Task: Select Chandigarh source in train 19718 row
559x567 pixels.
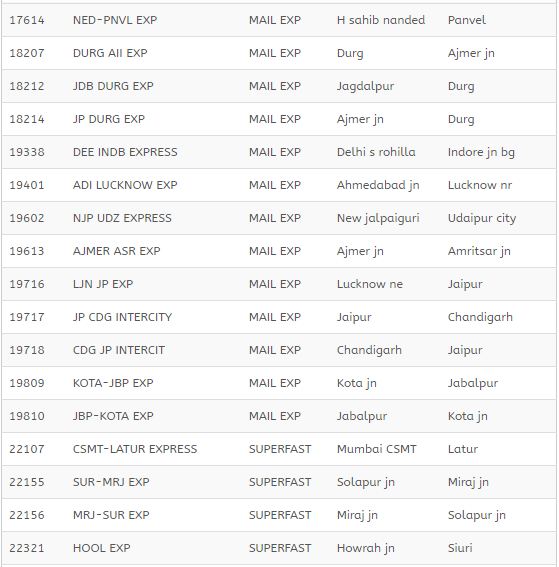Action: coord(369,350)
